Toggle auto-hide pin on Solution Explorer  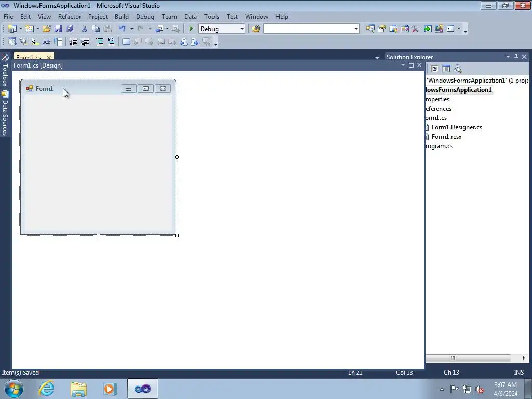coord(516,57)
